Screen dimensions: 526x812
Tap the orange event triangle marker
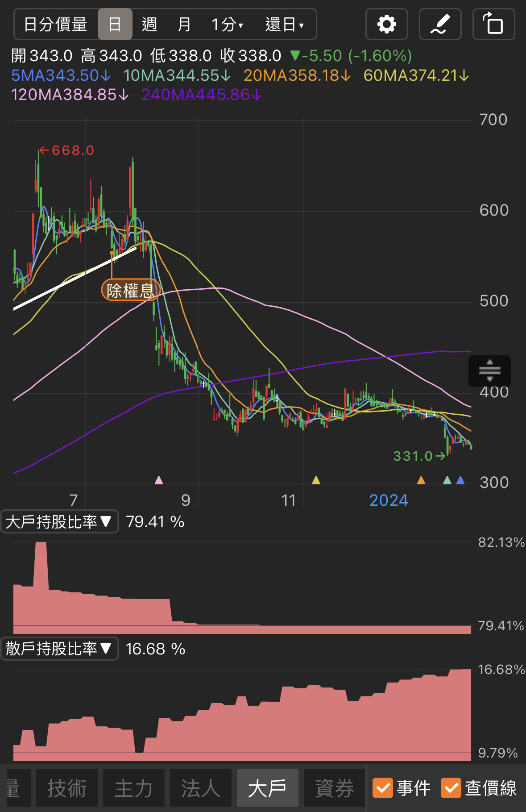click(x=421, y=480)
